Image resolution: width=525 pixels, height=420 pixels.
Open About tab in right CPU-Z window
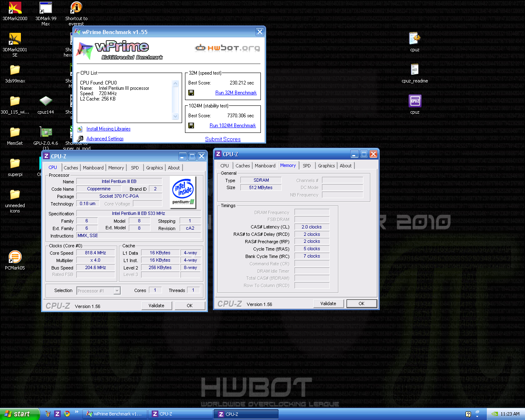pos(346,166)
